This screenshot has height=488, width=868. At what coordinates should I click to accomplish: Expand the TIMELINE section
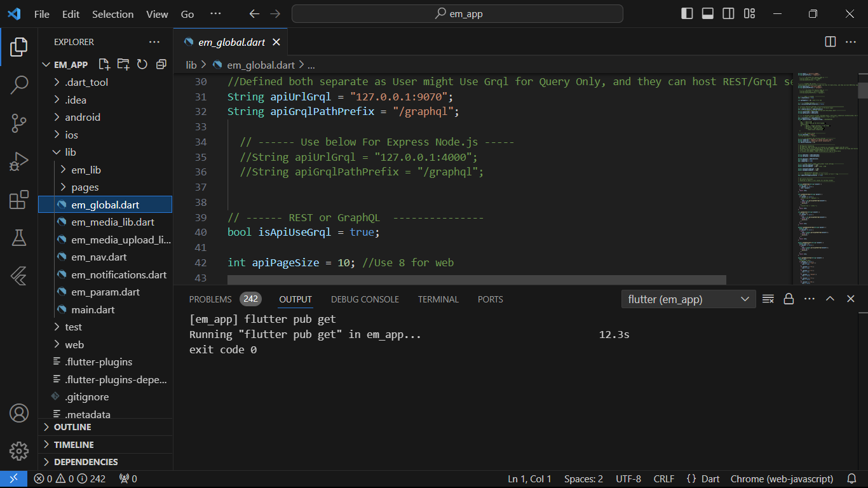[105, 445]
